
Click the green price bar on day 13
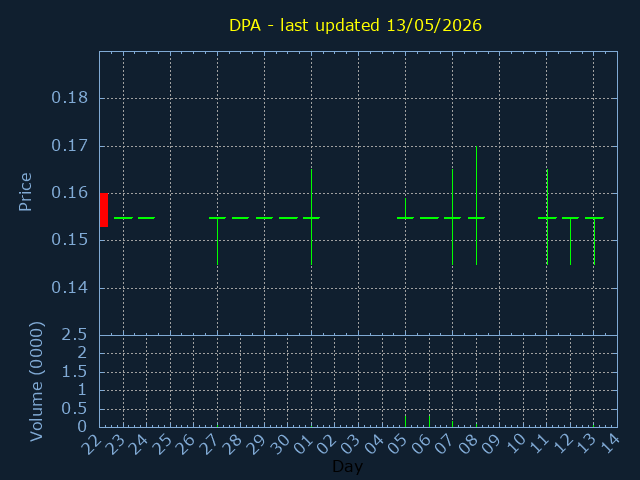pos(594,241)
